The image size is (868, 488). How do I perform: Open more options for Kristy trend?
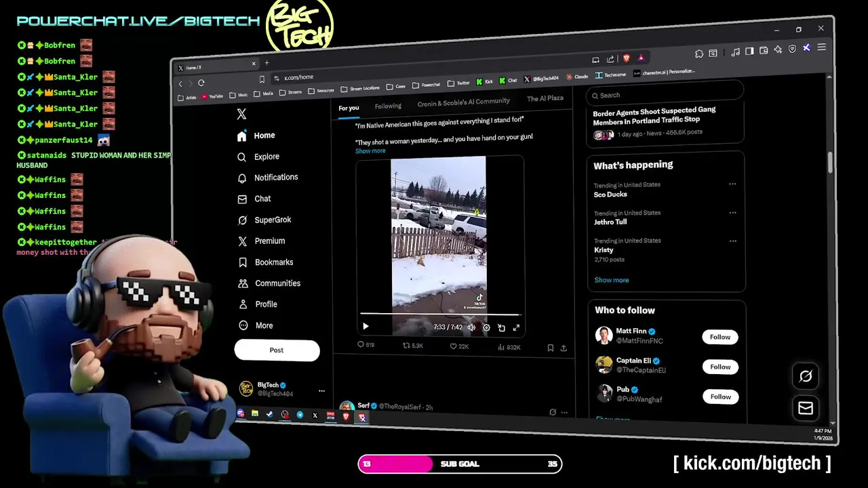tap(733, 241)
